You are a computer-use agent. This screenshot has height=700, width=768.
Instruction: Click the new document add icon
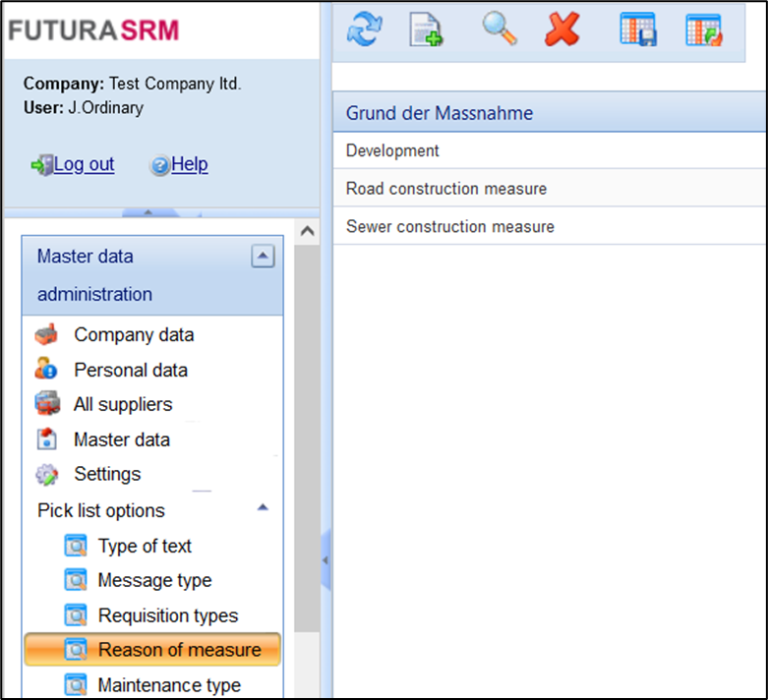click(x=426, y=30)
